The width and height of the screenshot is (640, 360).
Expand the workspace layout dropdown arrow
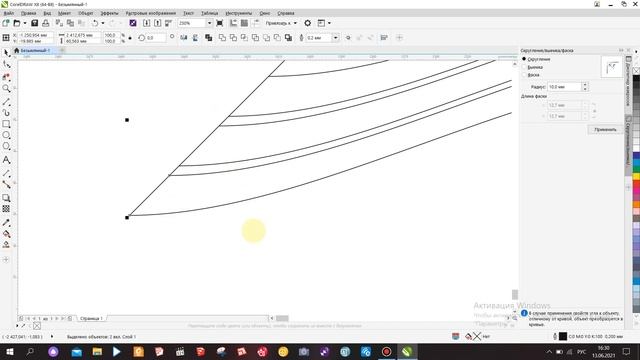(329, 23)
